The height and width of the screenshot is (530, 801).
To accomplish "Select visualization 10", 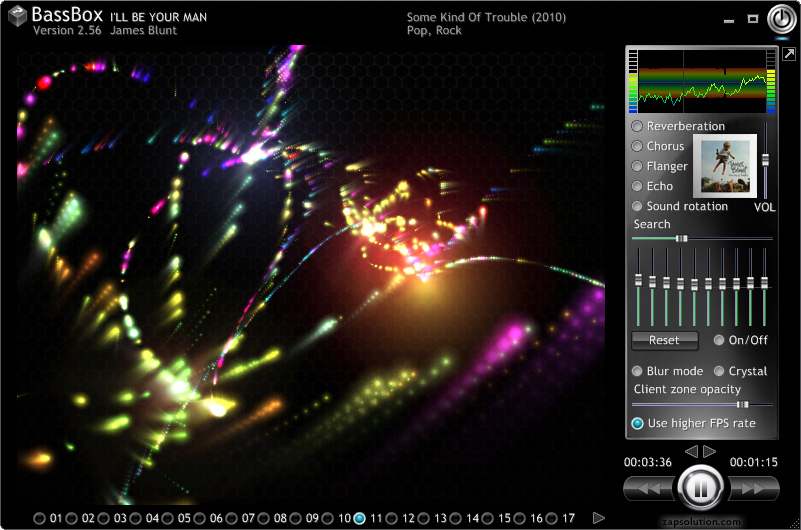I will coord(327,518).
